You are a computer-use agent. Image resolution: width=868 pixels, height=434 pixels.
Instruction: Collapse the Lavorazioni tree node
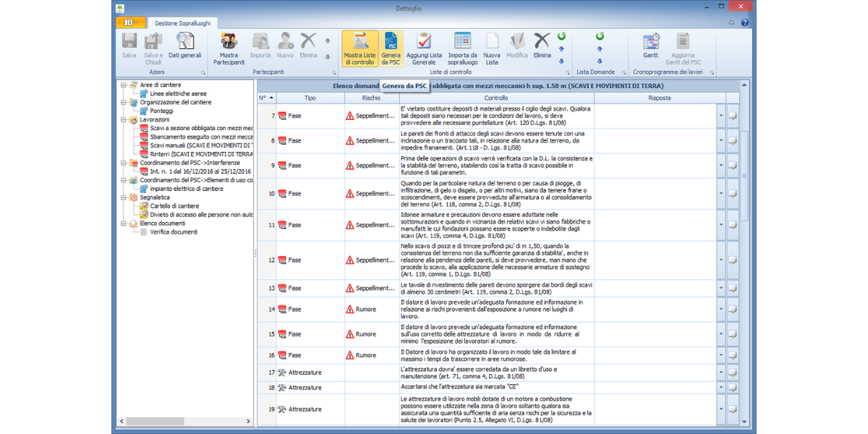pos(124,119)
